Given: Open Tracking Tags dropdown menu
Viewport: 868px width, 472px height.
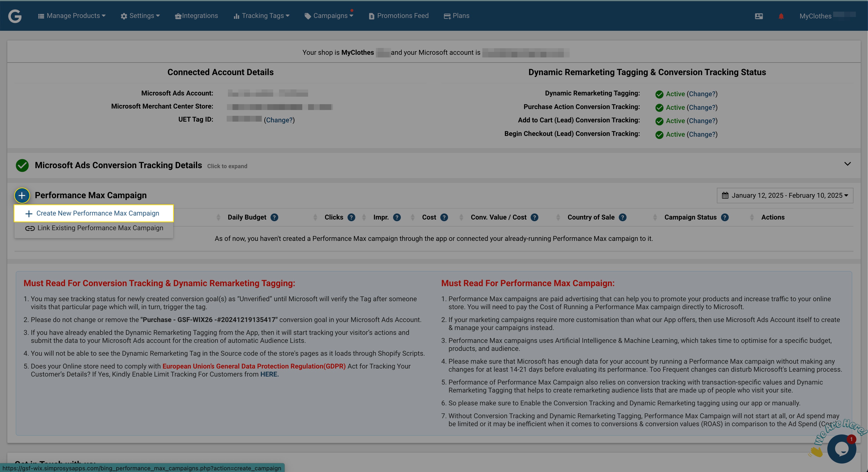Looking at the screenshot, I should click(x=262, y=16).
